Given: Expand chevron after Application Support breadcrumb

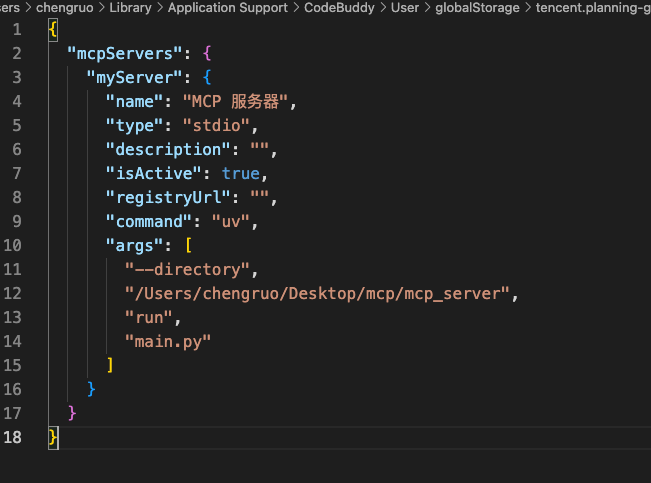Looking at the screenshot, I should coord(296,7).
